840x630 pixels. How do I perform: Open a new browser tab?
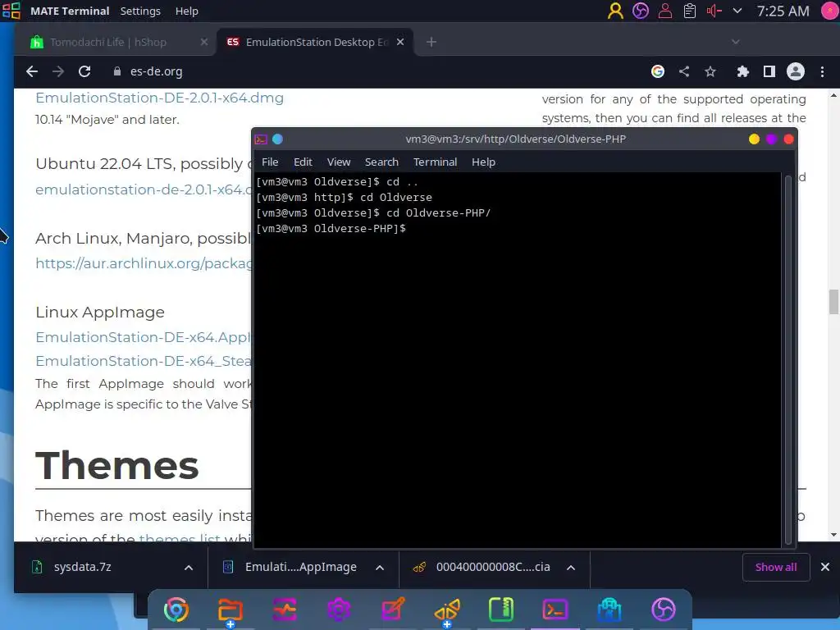coord(431,42)
